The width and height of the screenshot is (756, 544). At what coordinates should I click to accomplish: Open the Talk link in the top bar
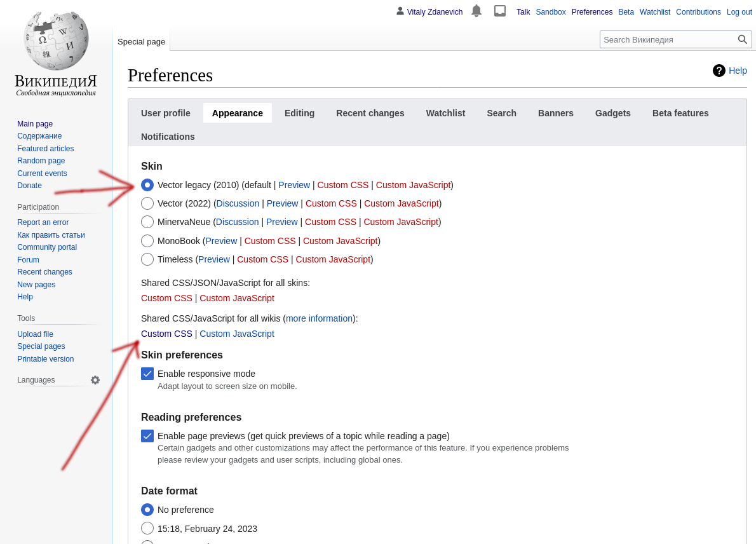point(523,12)
